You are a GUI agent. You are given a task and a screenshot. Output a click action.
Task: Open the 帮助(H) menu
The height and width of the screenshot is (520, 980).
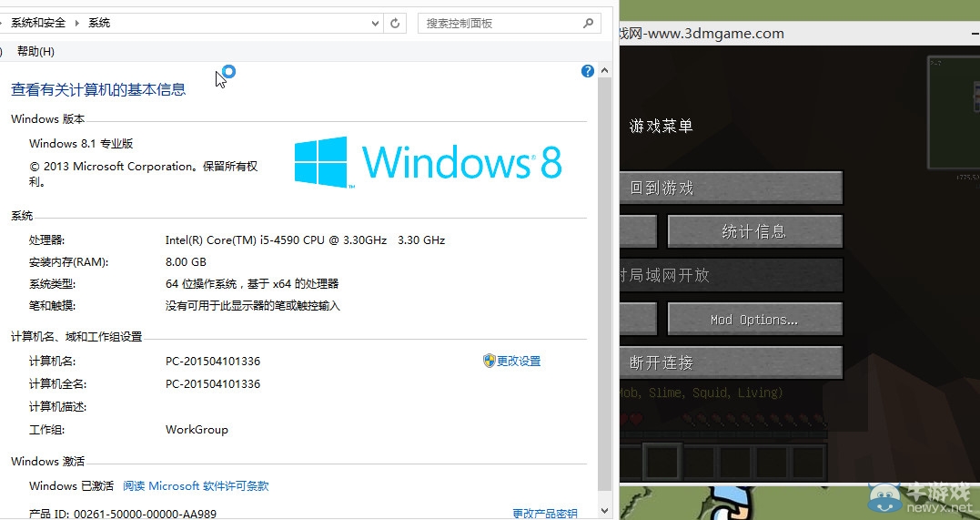click(35, 51)
